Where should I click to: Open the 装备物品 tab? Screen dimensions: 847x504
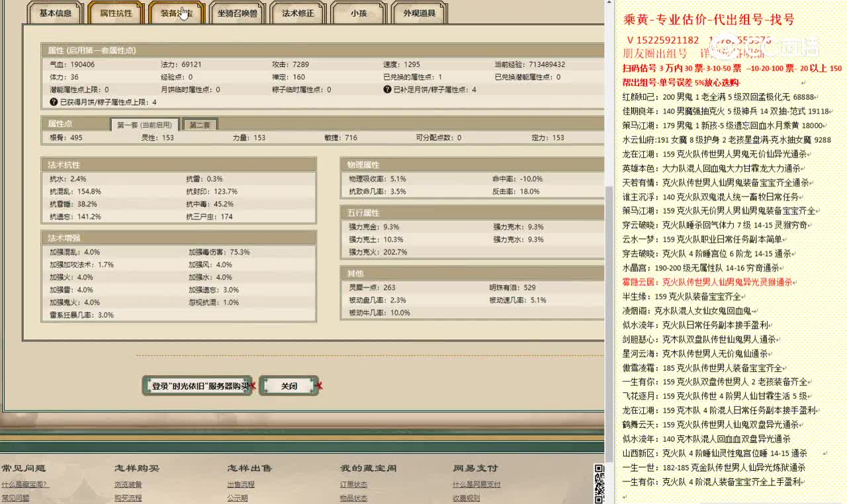click(x=176, y=13)
